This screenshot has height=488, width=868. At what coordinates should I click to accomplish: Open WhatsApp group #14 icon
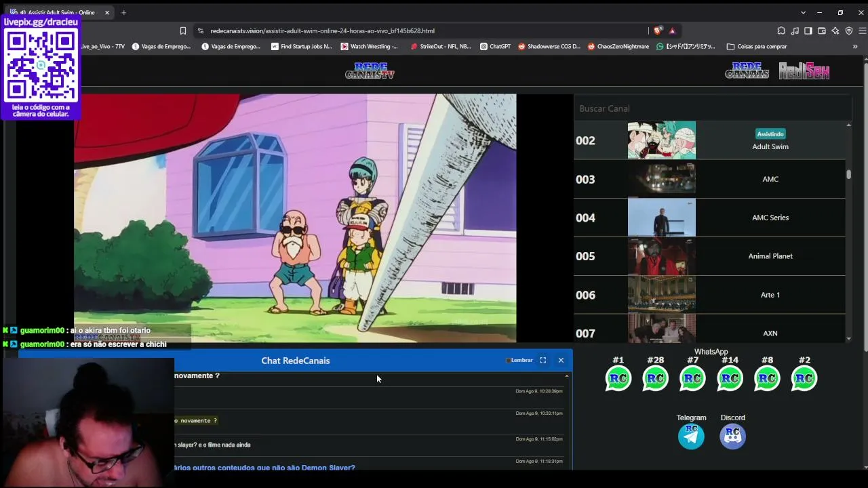730,378
